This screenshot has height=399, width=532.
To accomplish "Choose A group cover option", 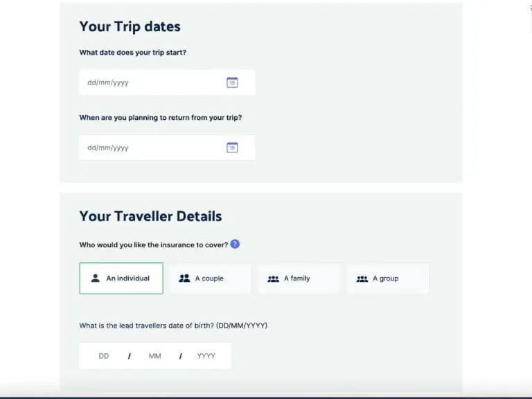I will (x=388, y=278).
